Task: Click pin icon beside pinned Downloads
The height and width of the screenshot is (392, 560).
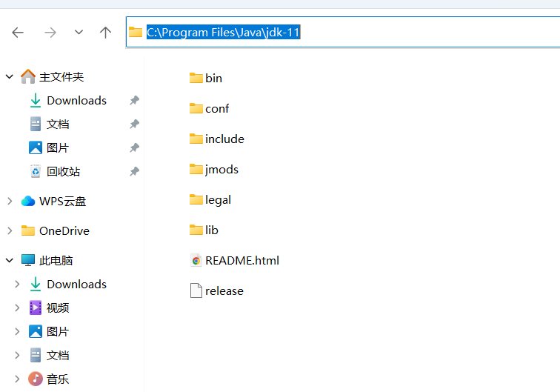Action: pos(134,101)
